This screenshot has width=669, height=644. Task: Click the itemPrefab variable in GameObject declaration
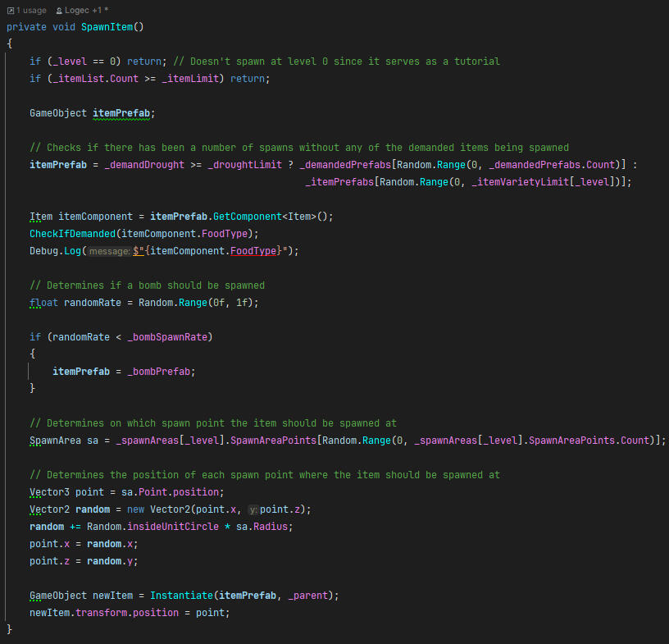121,113
